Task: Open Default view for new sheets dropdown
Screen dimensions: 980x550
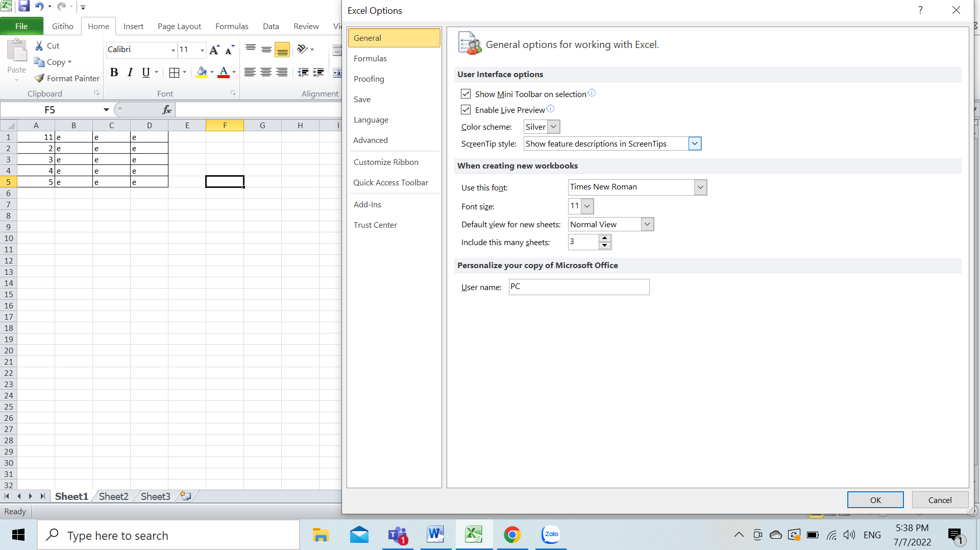Action: click(x=647, y=224)
